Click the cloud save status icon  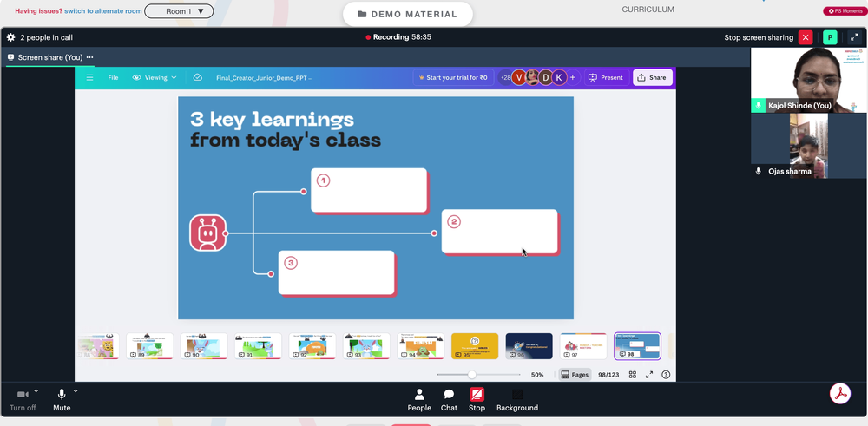(x=198, y=77)
